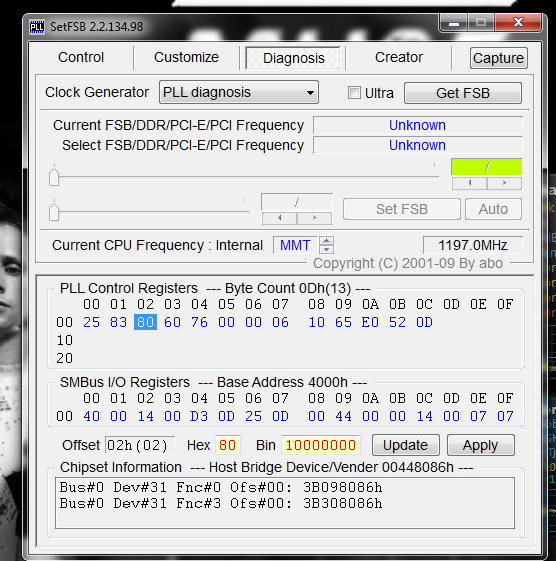Close the SetFSB window
Viewport: 556px width, 561px height.
(x=518, y=23)
